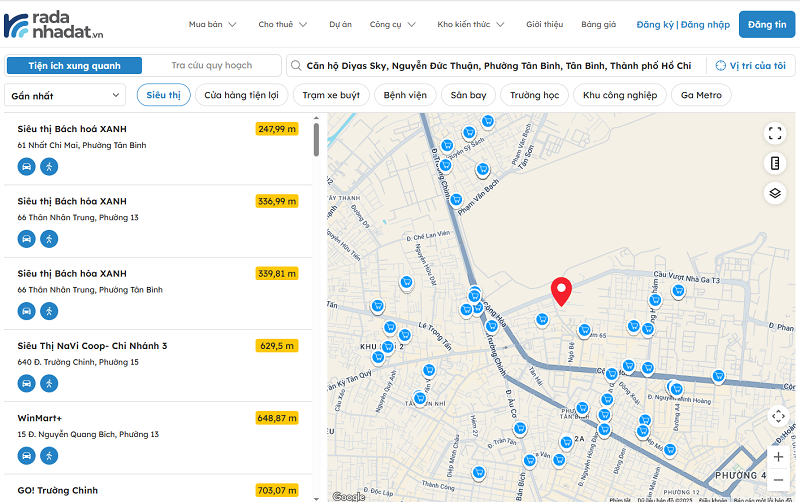
Task: Expand the Kho kiến thức menu
Action: [470, 24]
